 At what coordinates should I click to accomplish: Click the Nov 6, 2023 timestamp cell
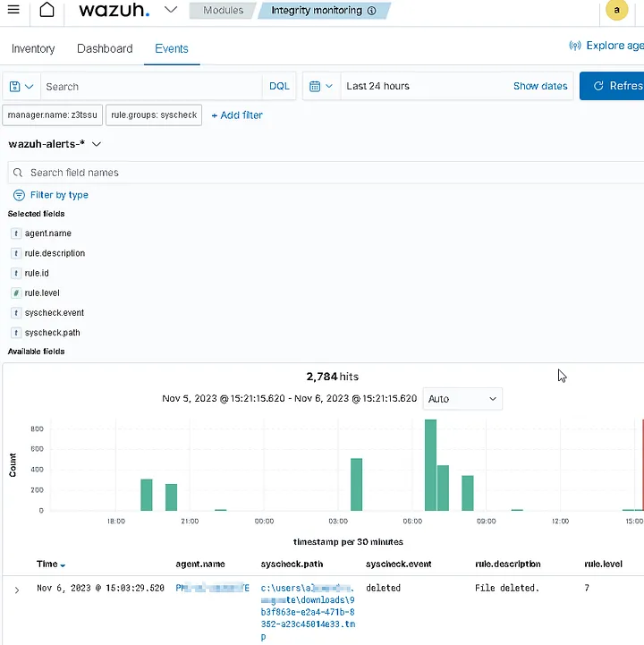click(x=100, y=589)
